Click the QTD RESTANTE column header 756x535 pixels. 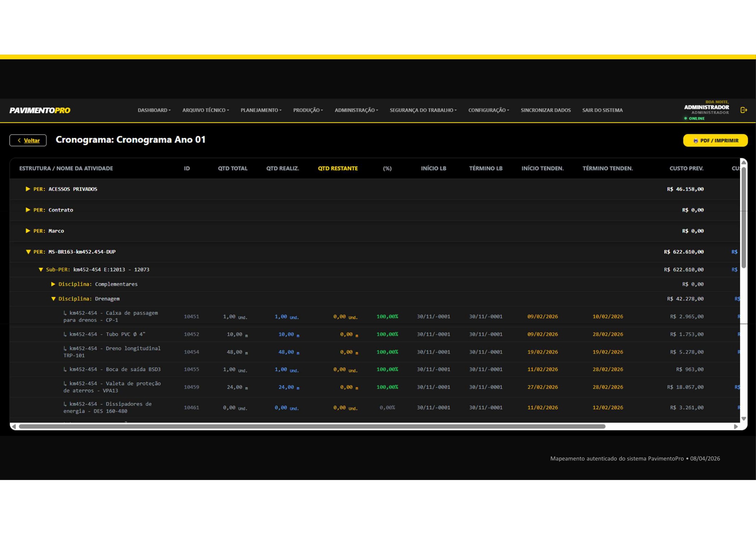[338, 169]
